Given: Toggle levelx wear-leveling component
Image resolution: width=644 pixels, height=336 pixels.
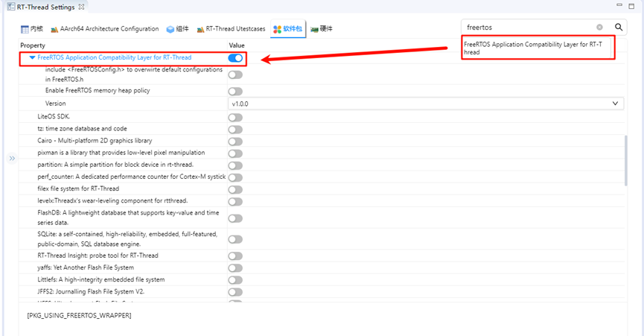Looking at the screenshot, I should (x=235, y=202).
